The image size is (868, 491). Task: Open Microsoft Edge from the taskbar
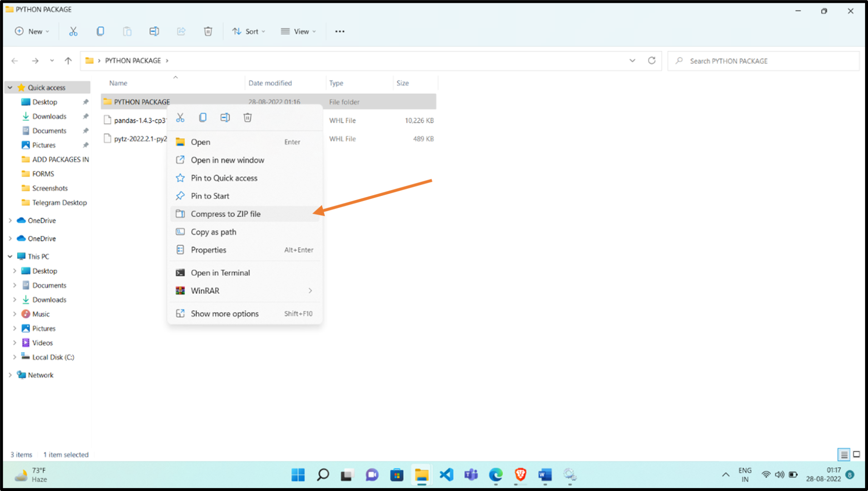pyautogui.click(x=495, y=475)
